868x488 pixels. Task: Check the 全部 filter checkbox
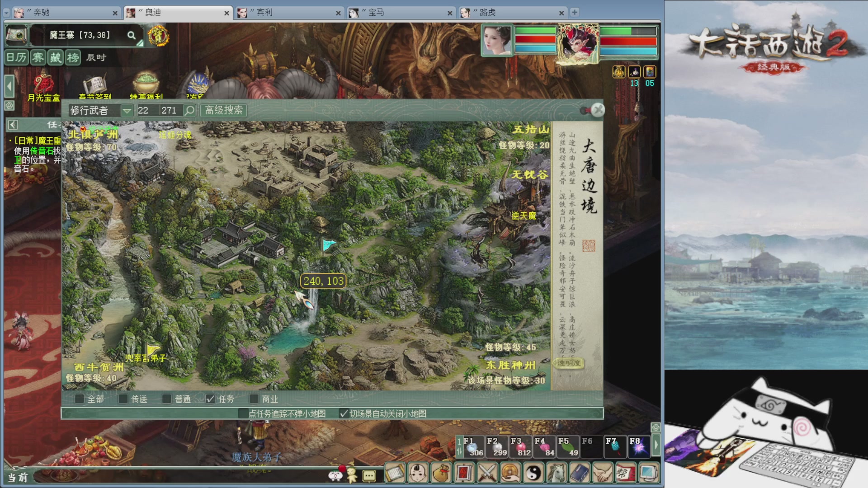point(80,399)
